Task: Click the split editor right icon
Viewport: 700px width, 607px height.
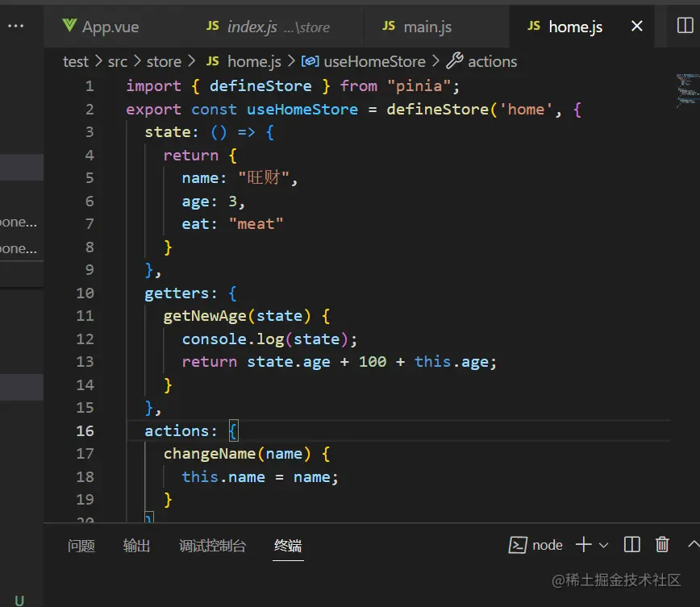Action: coord(684,26)
